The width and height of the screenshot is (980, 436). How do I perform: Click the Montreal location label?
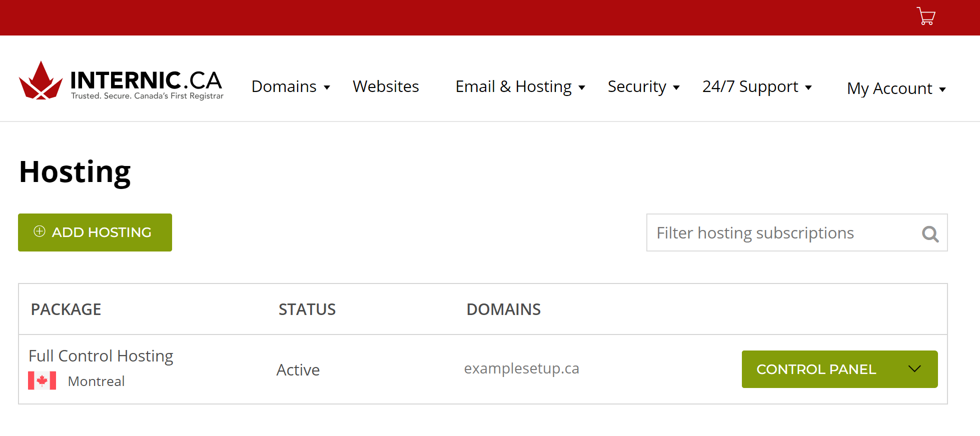pos(96,381)
